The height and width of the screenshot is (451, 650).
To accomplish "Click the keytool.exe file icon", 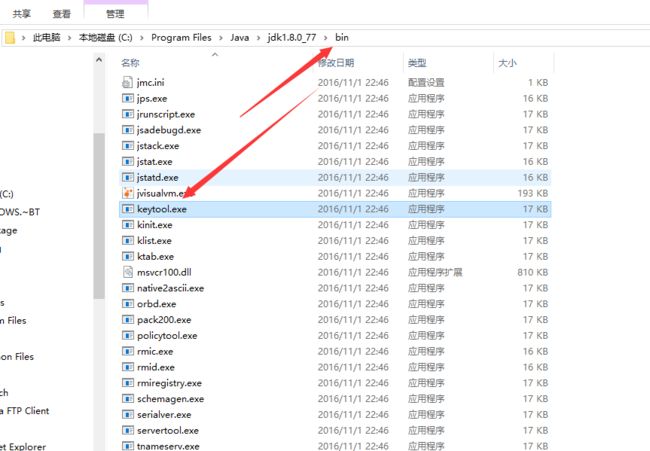I will (127, 209).
